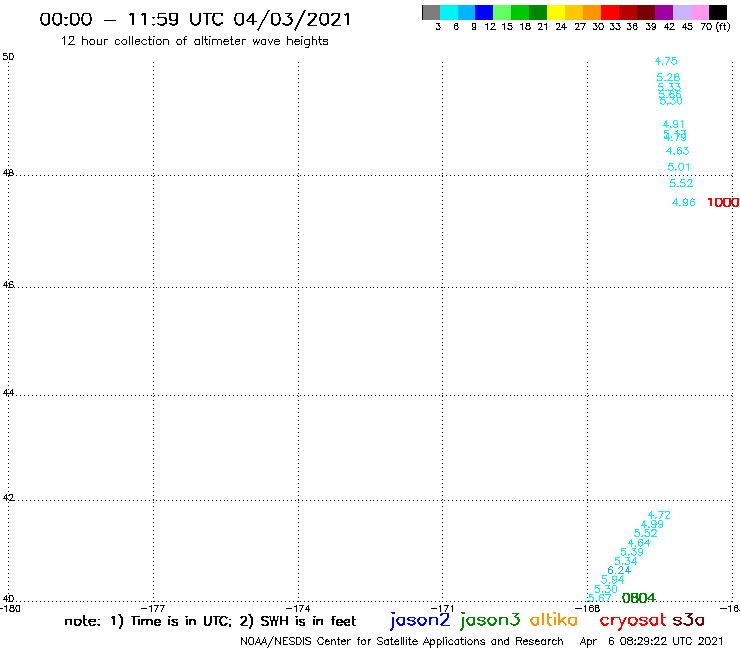Select the '24' color scale label

(x=561, y=27)
